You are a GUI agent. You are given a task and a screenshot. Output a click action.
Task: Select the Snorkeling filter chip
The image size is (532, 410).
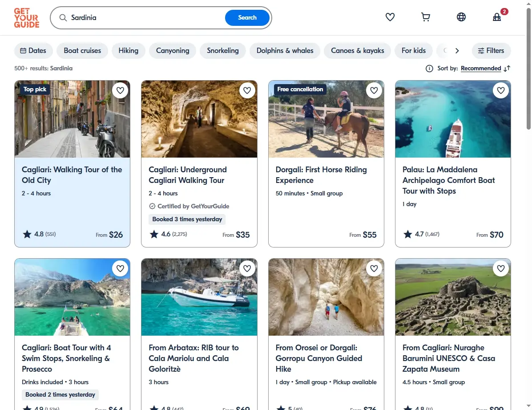(x=223, y=51)
